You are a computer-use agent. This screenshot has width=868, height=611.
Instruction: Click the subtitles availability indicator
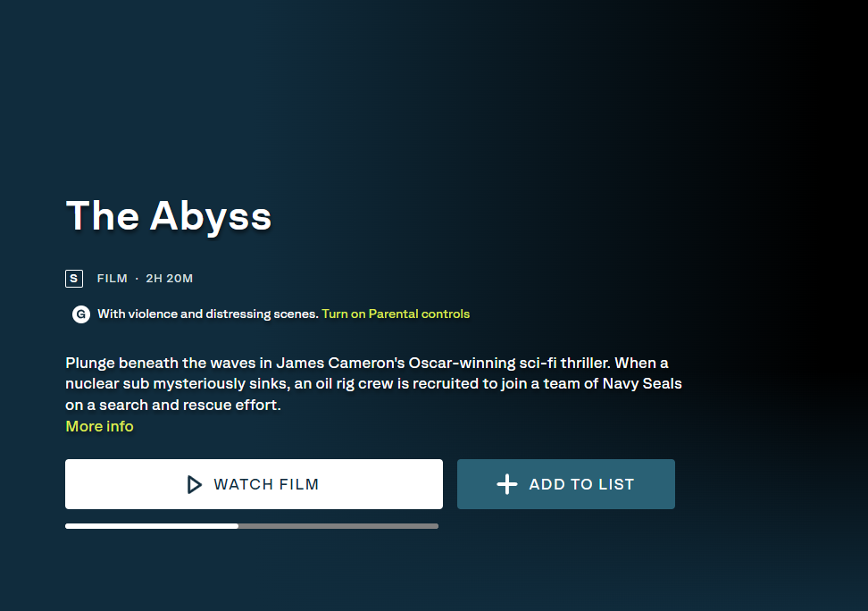pyautogui.click(x=74, y=278)
